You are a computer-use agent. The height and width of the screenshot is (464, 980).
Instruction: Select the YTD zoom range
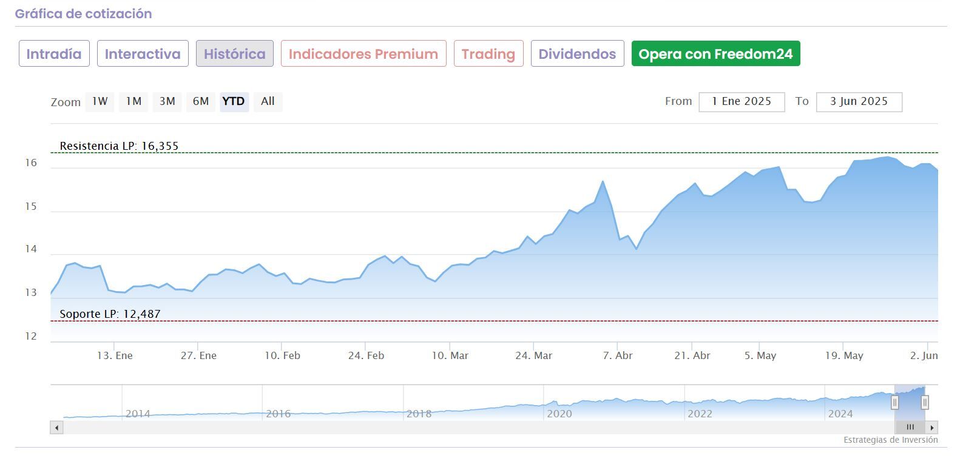(234, 102)
